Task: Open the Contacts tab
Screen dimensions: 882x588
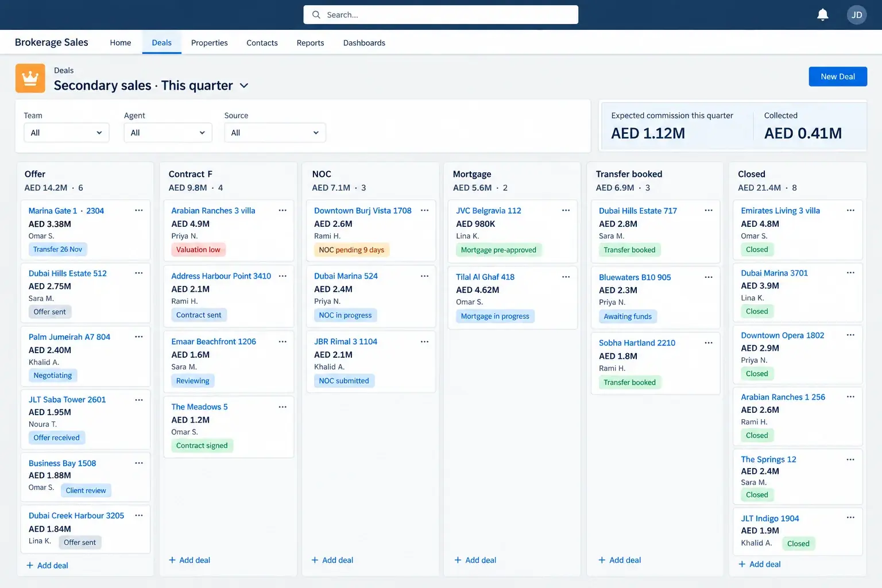Action: pyautogui.click(x=262, y=42)
